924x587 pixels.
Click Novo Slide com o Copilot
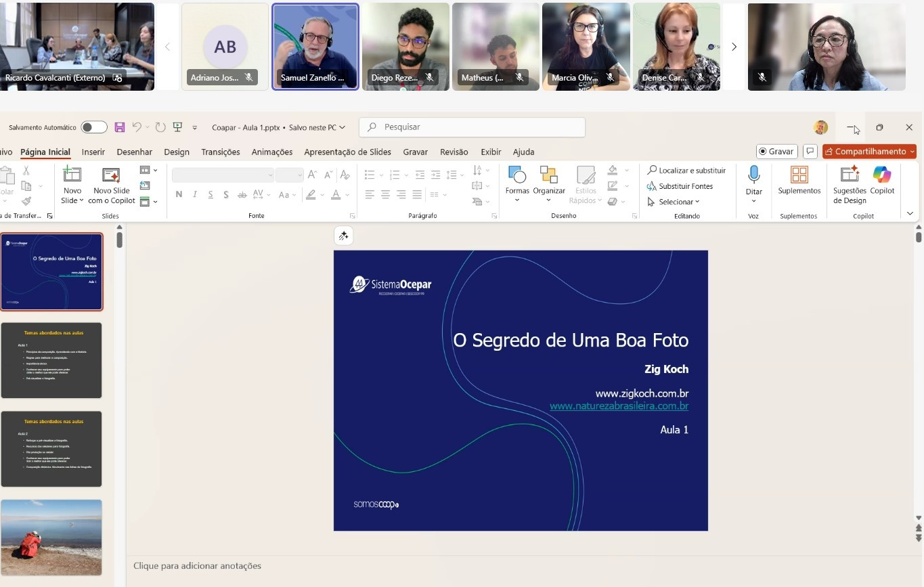(112, 184)
